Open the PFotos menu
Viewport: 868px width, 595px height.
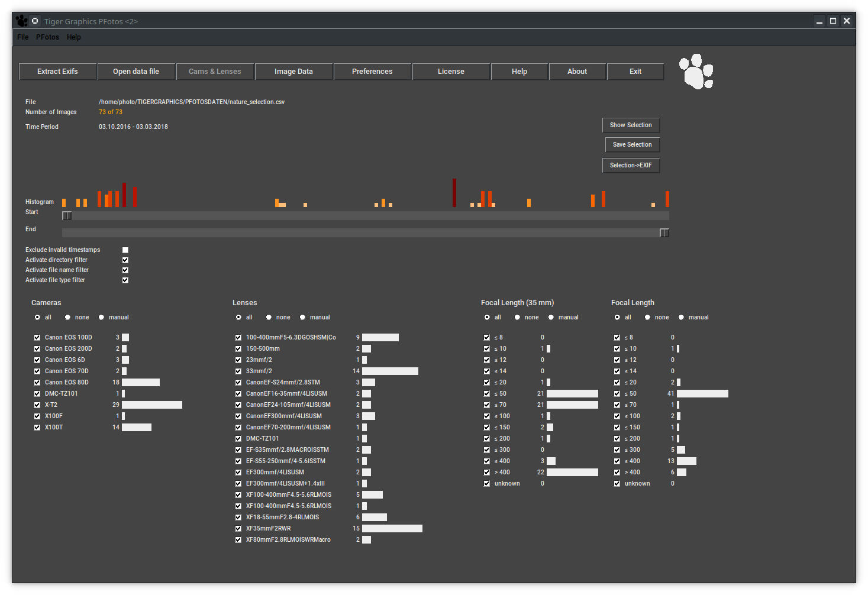pyautogui.click(x=47, y=37)
